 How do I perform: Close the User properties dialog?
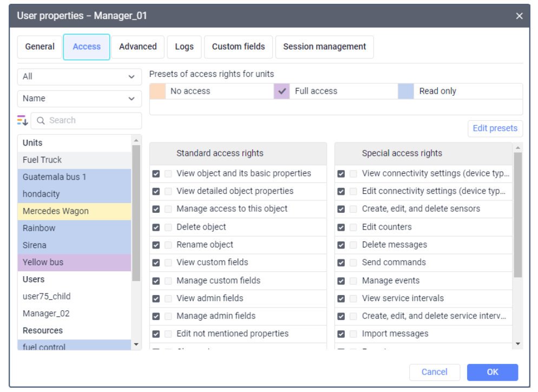tap(519, 16)
